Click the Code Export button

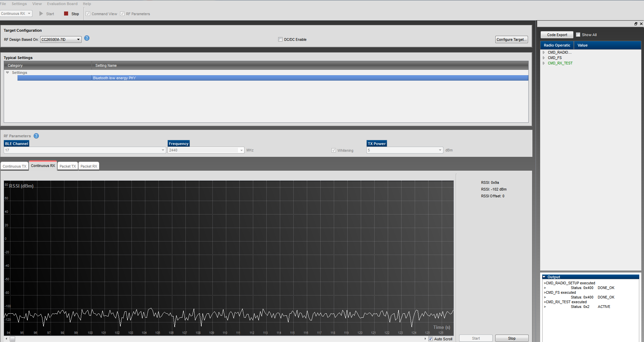click(x=557, y=35)
